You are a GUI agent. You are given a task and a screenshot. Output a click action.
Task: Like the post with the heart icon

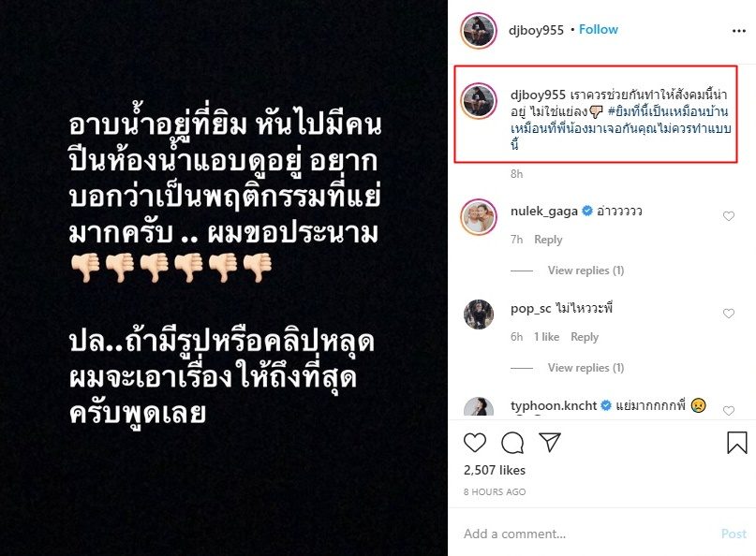(474, 443)
